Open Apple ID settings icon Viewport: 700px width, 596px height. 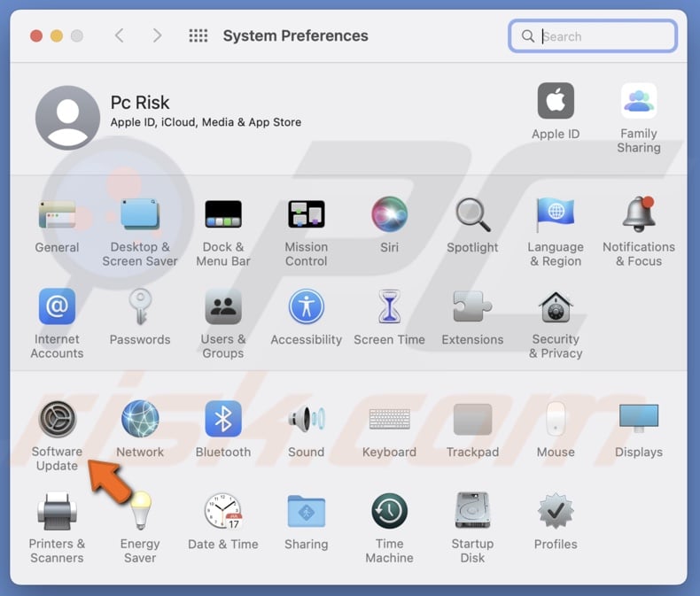pyautogui.click(x=556, y=101)
